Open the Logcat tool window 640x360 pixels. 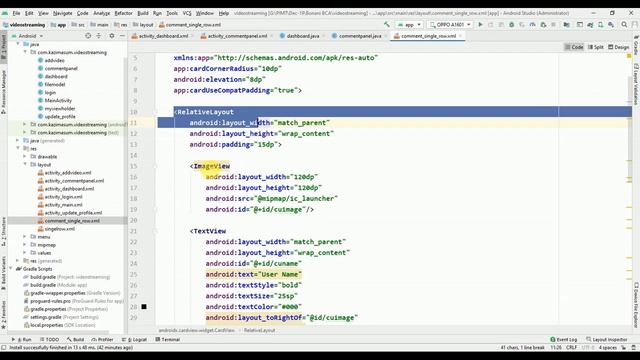pyautogui.click(x=134, y=340)
